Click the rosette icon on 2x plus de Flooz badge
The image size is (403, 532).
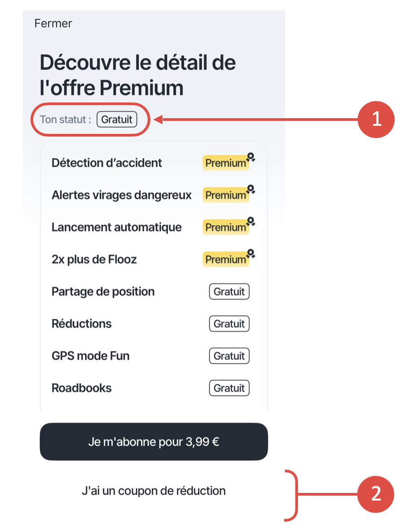click(251, 253)
